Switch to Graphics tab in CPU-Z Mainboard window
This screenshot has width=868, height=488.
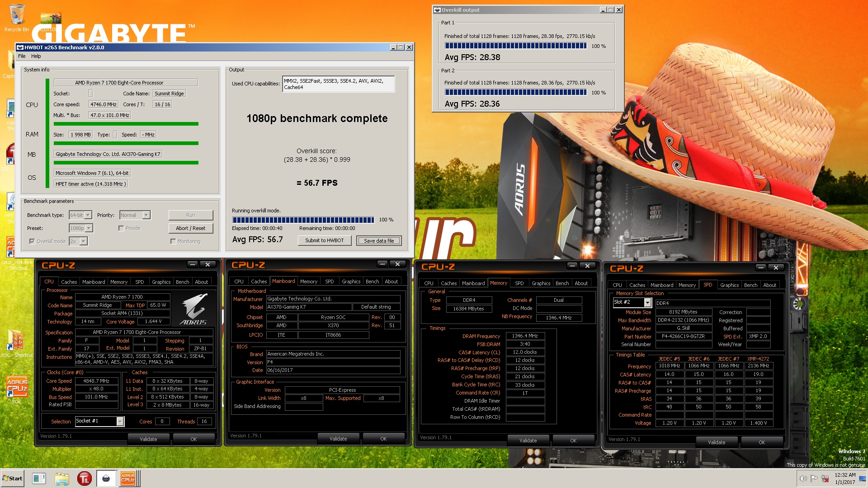351,282
